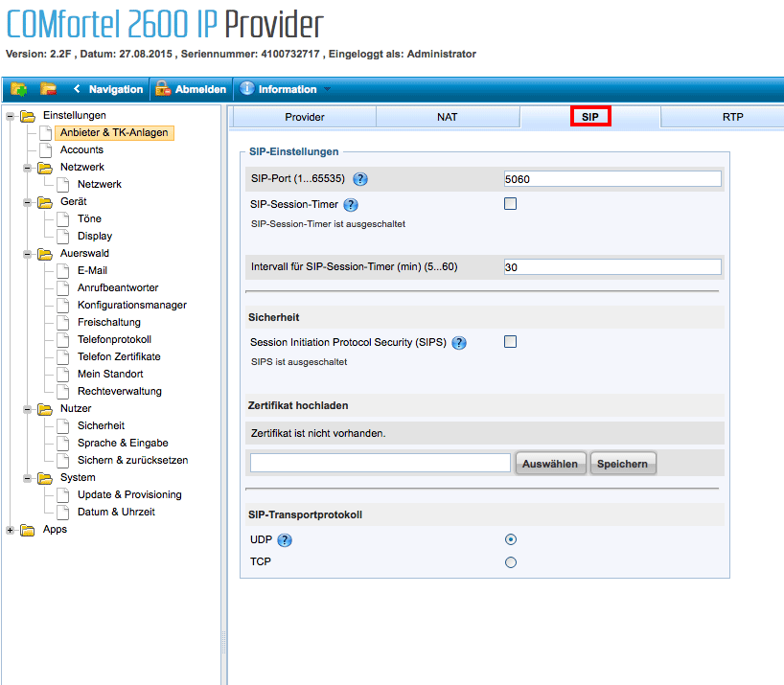Open Telefon Zertifikate page
The width and height of the screenshot is (784, 685).
[119, 356]
